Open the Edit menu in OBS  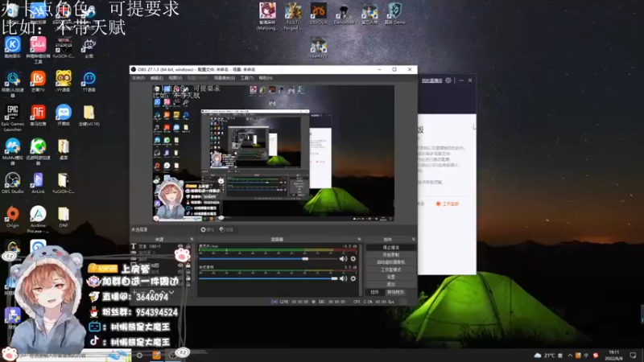click(x=157, y=78)
